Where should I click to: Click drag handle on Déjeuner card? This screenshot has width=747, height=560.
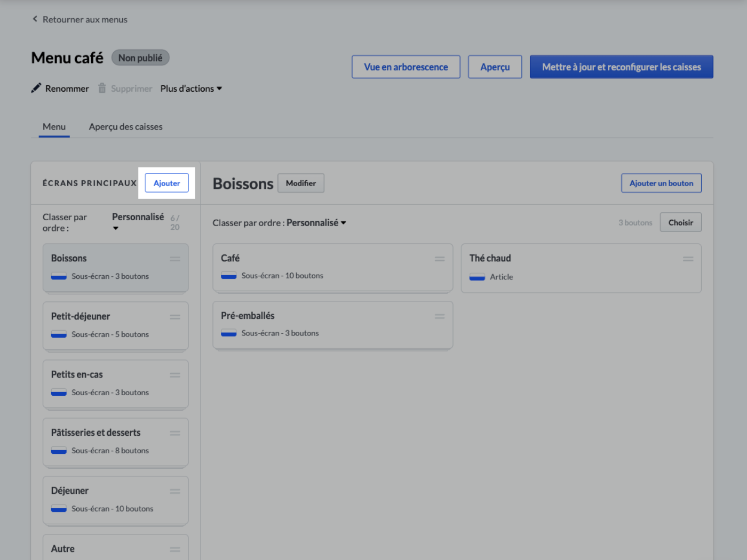[175, 491]
